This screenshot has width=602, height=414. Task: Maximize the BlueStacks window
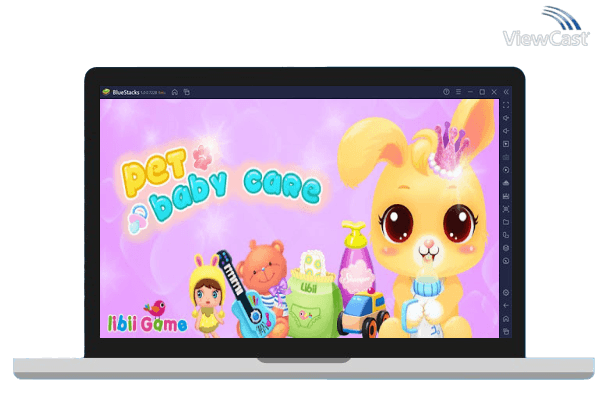pos(482,92)
